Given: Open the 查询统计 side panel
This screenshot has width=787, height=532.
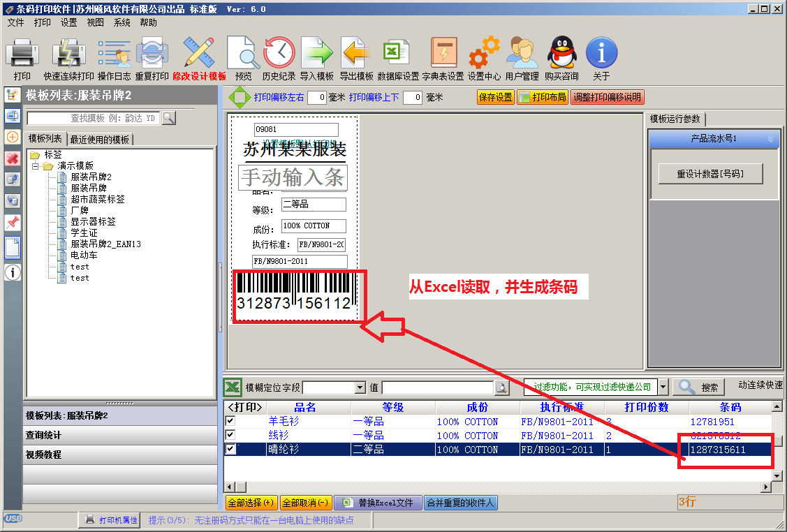Looking at the screenshot, I should [x=120, y=435].
